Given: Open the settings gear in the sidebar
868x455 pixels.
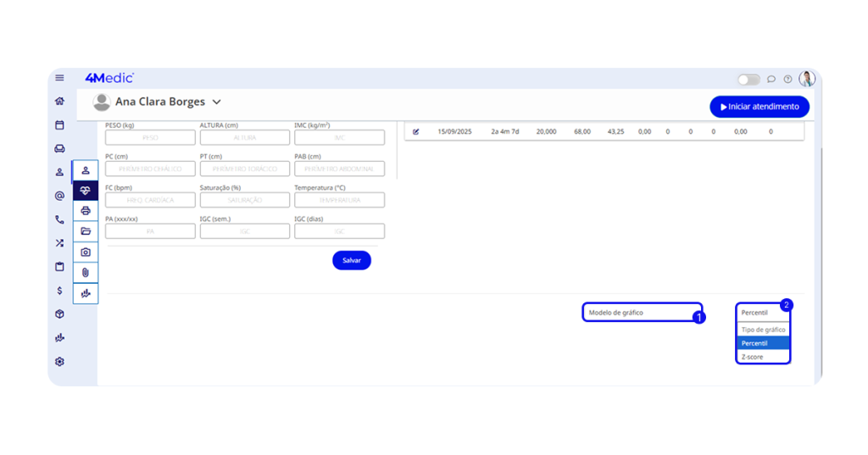Looking at the screenshot, I should click(x=59, y=362).
